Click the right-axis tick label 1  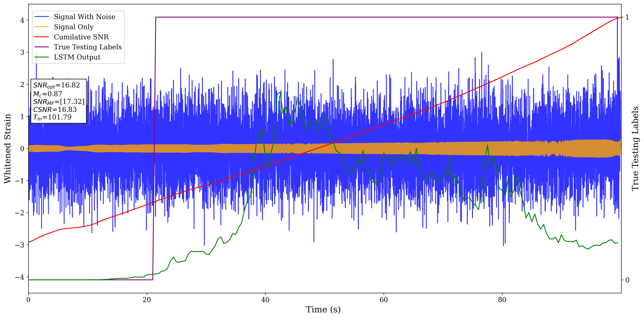(627, 17)
